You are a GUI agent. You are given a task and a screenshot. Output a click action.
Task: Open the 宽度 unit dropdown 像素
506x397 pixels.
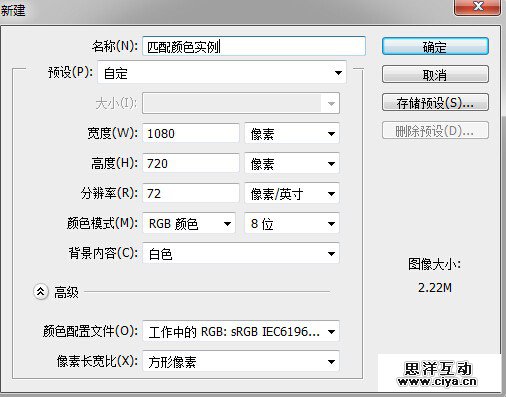tap(292, 133)
